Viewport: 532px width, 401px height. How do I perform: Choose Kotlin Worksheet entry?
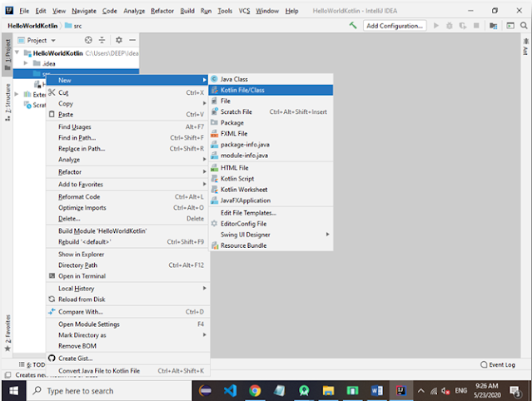click(271, 190)
